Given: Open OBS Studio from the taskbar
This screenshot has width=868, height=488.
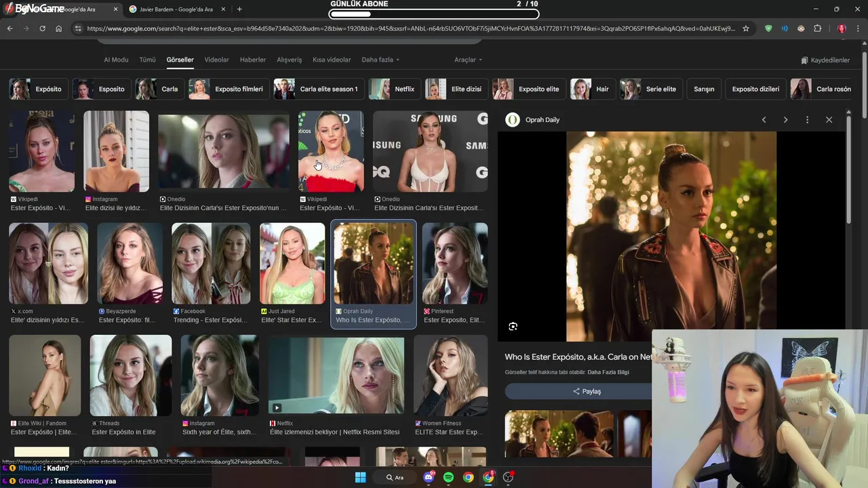Looking at the screenshot, I should click(508, 477).
